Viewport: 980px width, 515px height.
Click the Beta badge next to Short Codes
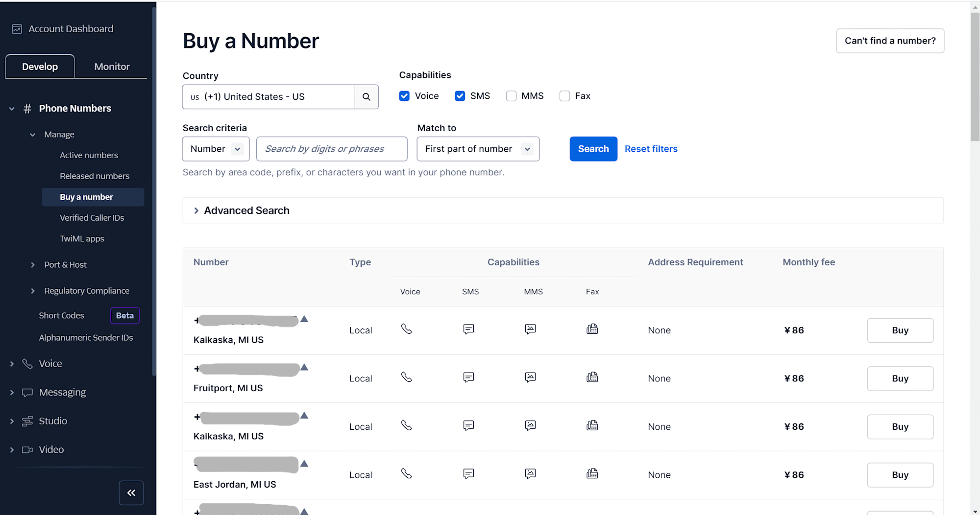125,316
